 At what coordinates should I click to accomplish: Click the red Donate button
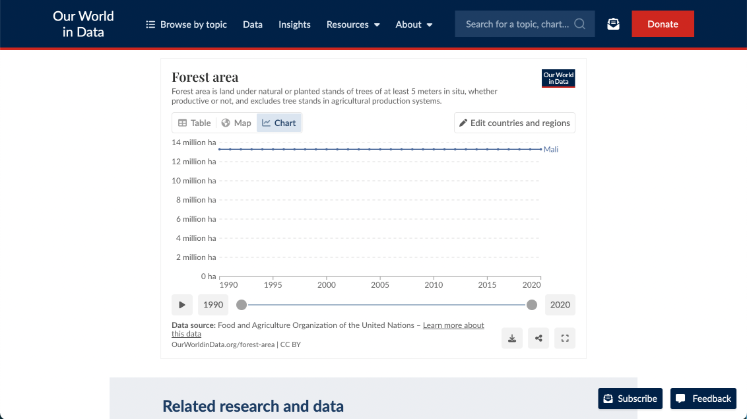662,24
